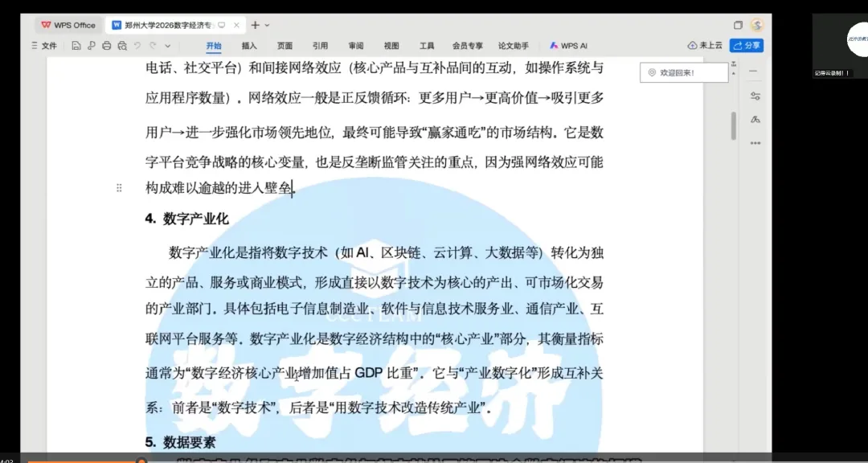Switch to the 开始 ribbon tab
The width and height of the screenshot is (868, 463).
[x=214, y=46]
